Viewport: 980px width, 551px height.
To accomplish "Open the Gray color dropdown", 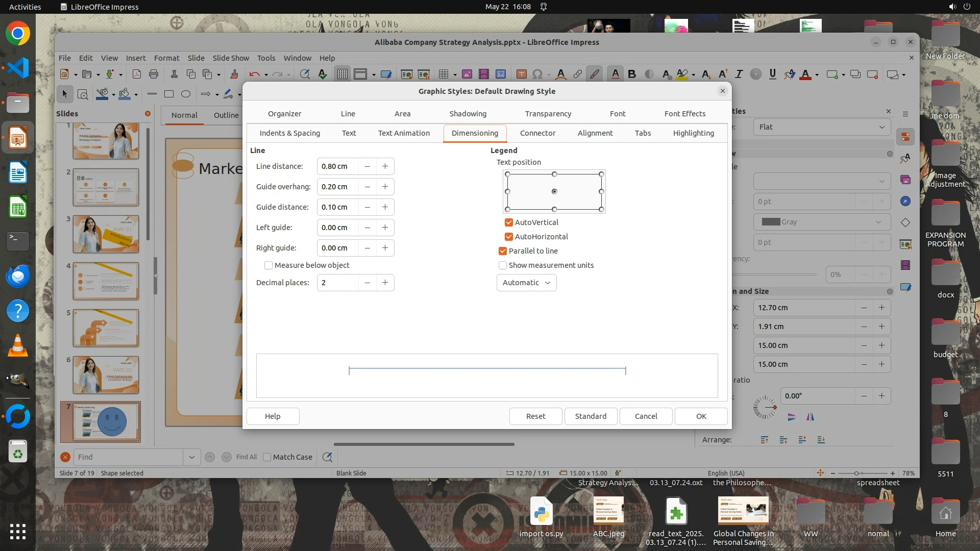I will click(x=822, y=222).
